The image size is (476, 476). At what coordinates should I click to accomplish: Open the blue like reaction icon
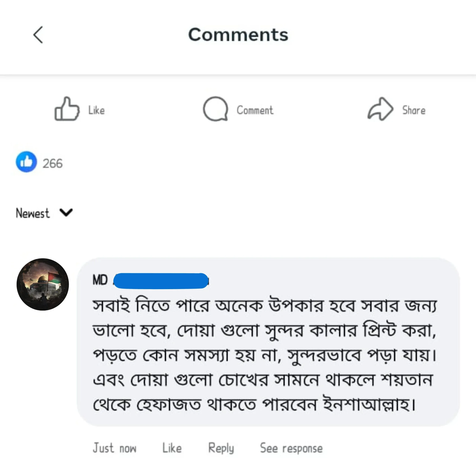coord(26,162)
